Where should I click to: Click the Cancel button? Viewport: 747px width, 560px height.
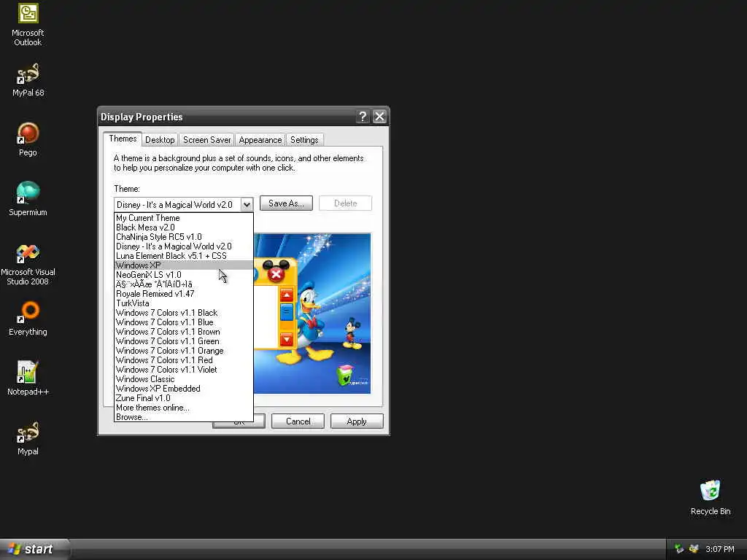(x=298, y=421)
